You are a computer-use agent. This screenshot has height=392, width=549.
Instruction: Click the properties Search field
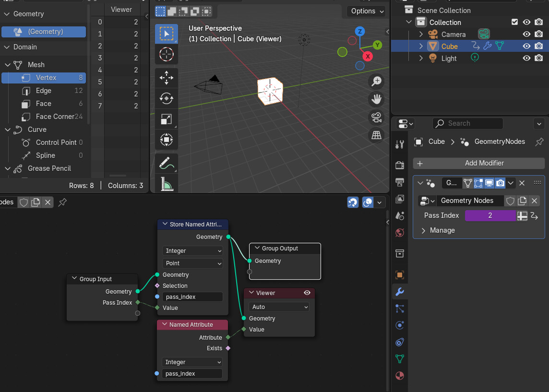click(x=468, y=123)
